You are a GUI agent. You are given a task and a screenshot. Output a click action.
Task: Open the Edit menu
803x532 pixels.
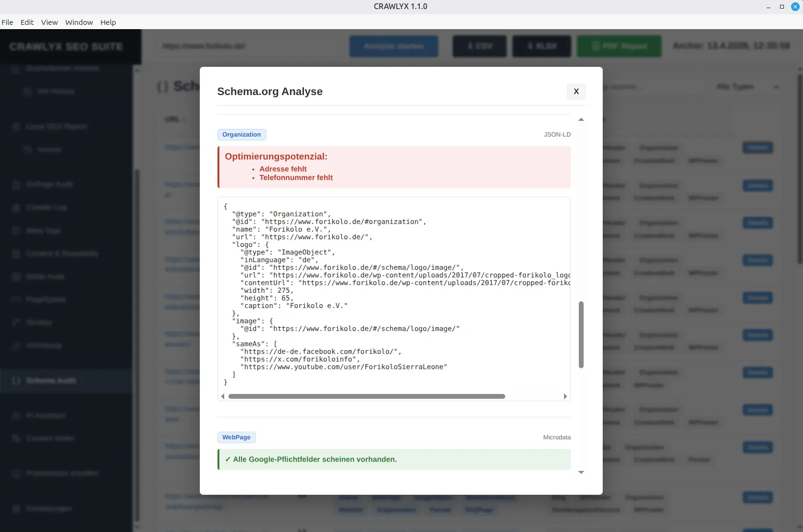[27, 22]
